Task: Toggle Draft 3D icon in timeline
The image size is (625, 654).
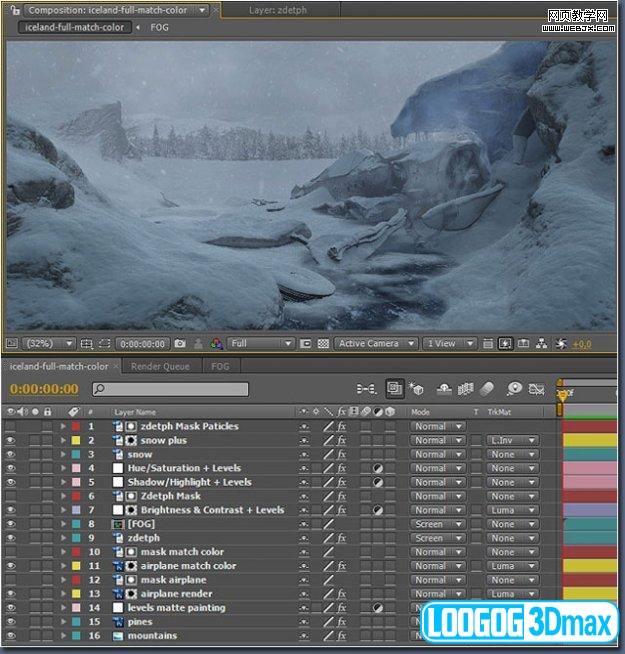Action: coord(416,389)
